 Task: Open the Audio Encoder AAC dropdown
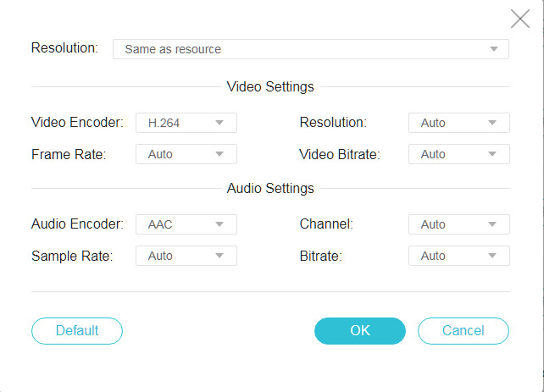[186, 224]
